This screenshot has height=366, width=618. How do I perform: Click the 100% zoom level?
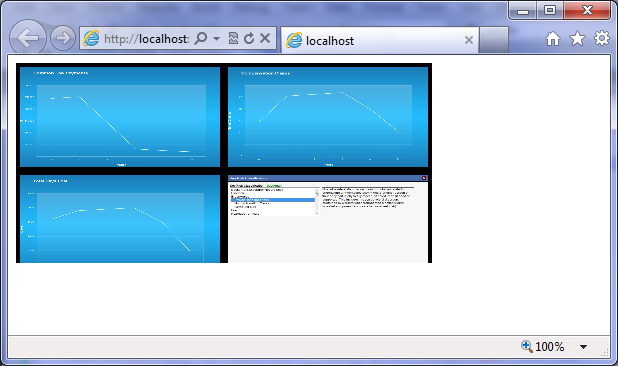point(549,347)
